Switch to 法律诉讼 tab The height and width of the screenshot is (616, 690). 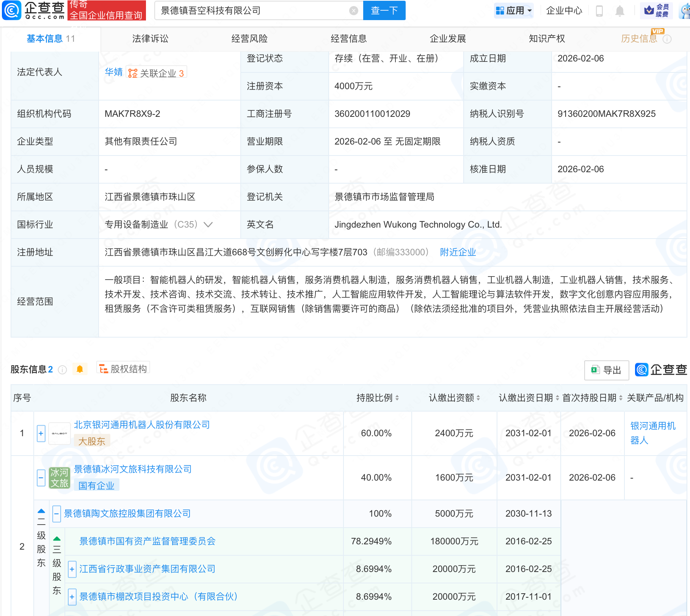point(150,39)
